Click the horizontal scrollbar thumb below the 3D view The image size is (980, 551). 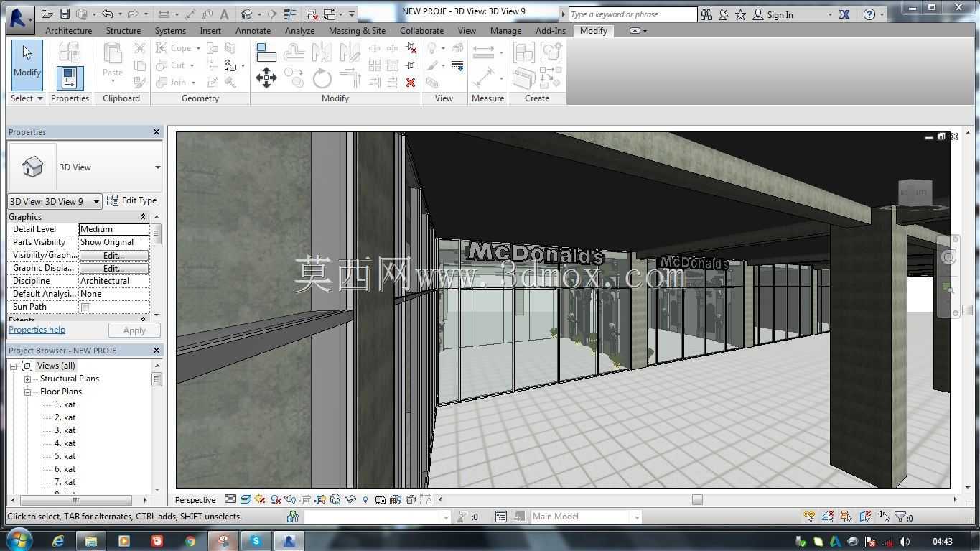[x=697, y=500]
